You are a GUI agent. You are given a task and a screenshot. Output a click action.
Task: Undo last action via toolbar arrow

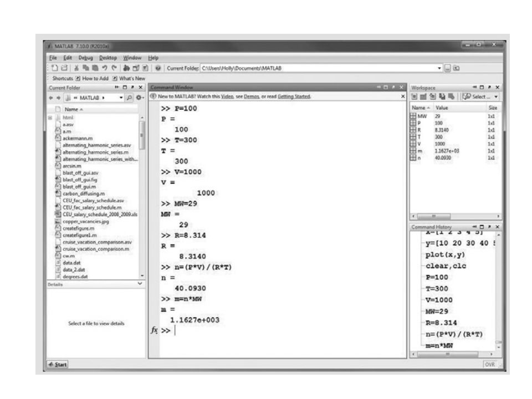[x=105, y=68]
